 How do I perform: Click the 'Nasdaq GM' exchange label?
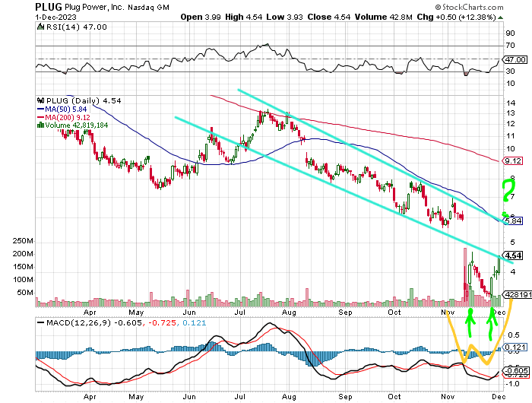tap(148, 7)
